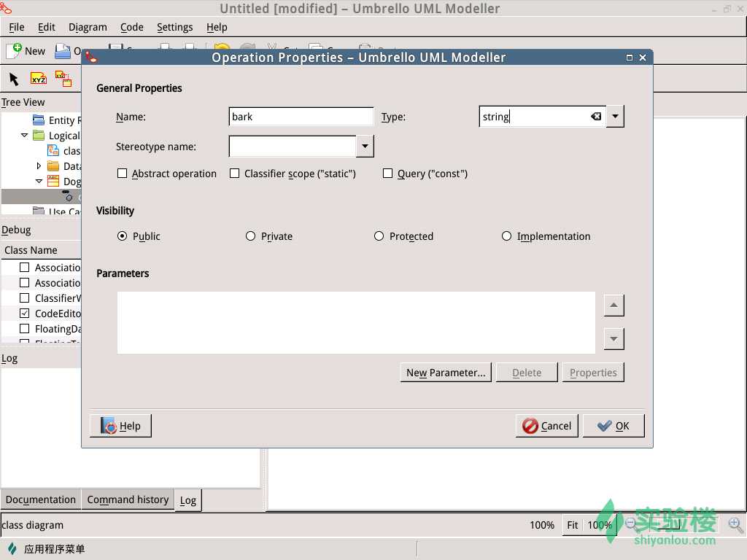Click the Datatypes folder icon

[x=53, y=166]
